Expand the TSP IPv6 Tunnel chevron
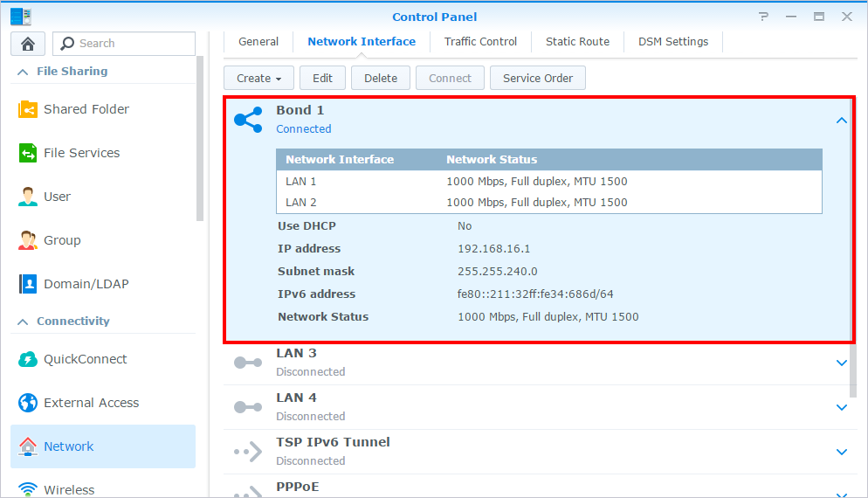The width and height of the screenshot is (868, 498). pos(842,452)
